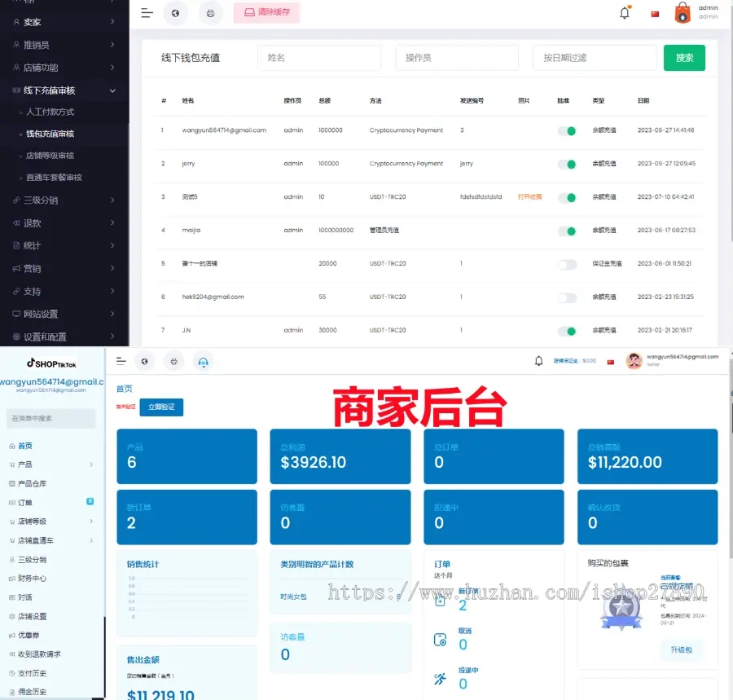Image resolution: width=733 pixels, height=700 pixels.
Task: Click the admin shopping bag avatar
Action: [x=683, y=12]
